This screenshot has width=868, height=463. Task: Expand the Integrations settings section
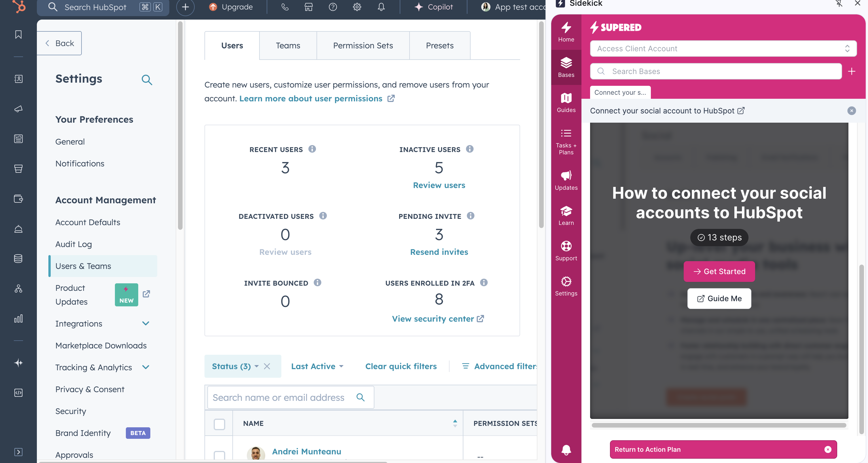click(145, 323)
